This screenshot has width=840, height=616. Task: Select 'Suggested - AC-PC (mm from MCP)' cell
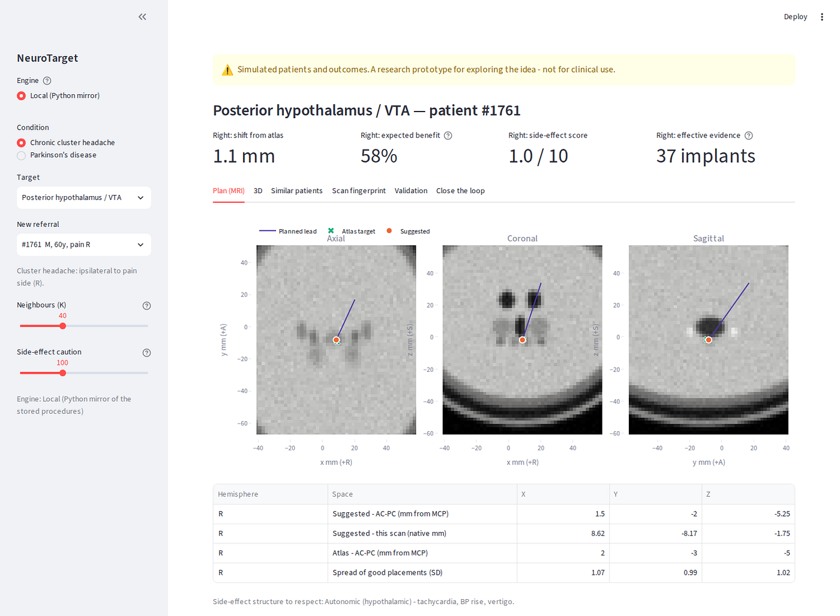[x=422, y=514]
